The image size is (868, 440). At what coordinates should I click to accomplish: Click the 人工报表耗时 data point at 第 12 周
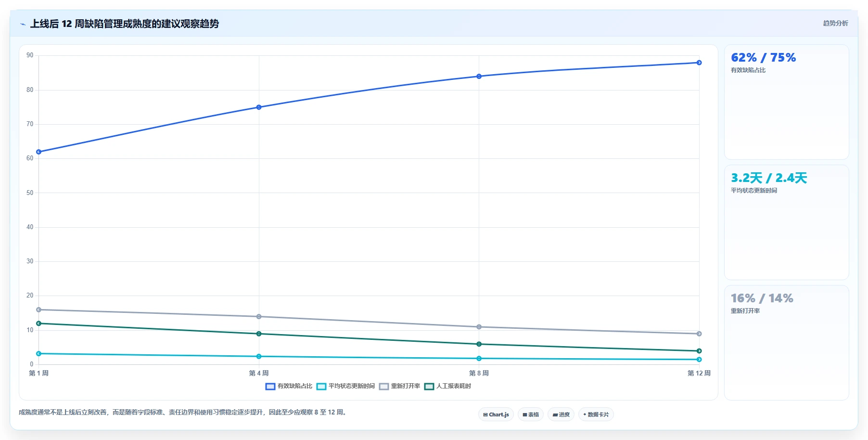699,351
